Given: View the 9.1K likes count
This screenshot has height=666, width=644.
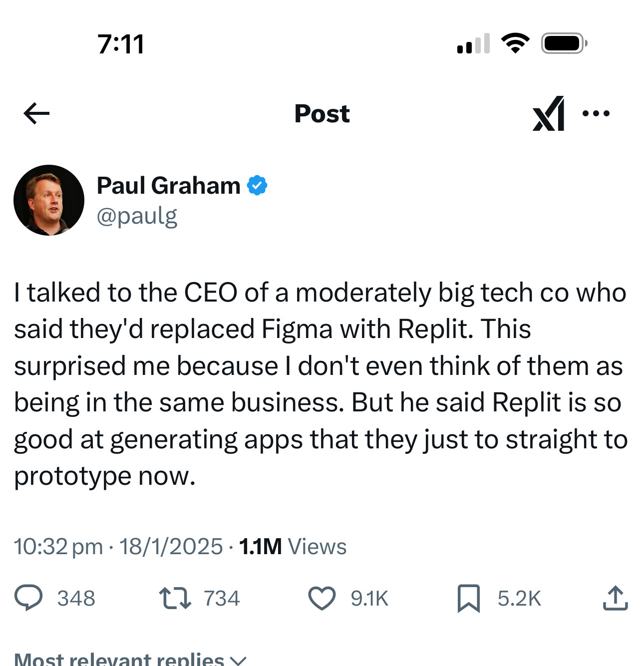Looking at the screenshot, I should (369, 598).
